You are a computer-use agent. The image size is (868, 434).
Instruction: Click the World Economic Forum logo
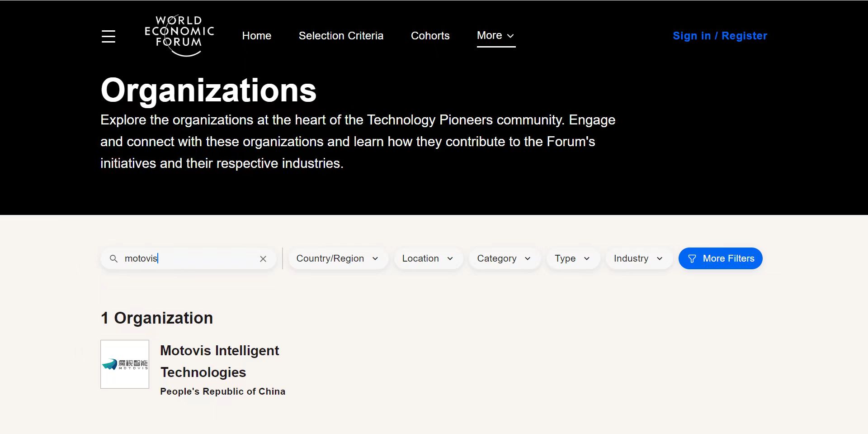click(x=179, y=35)
